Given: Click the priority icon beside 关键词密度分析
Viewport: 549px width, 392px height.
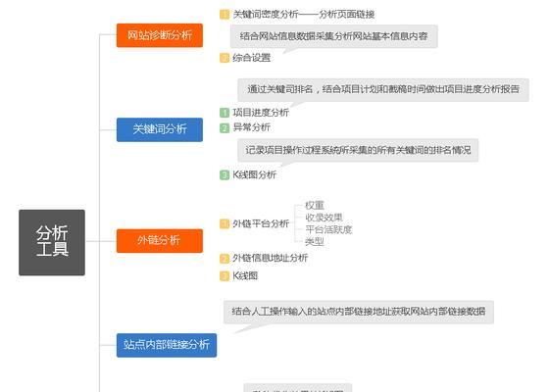Looking at the screenshot, I should (x=225, y=15).
